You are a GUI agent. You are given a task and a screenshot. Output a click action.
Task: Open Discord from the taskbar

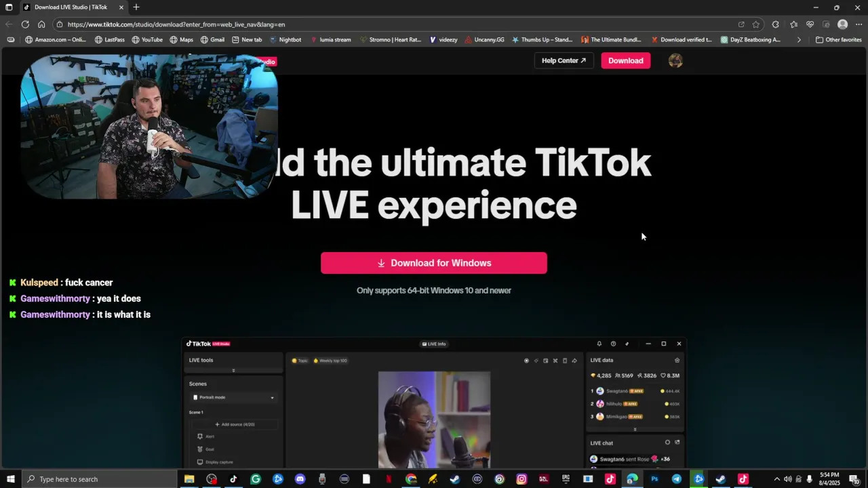300,479
